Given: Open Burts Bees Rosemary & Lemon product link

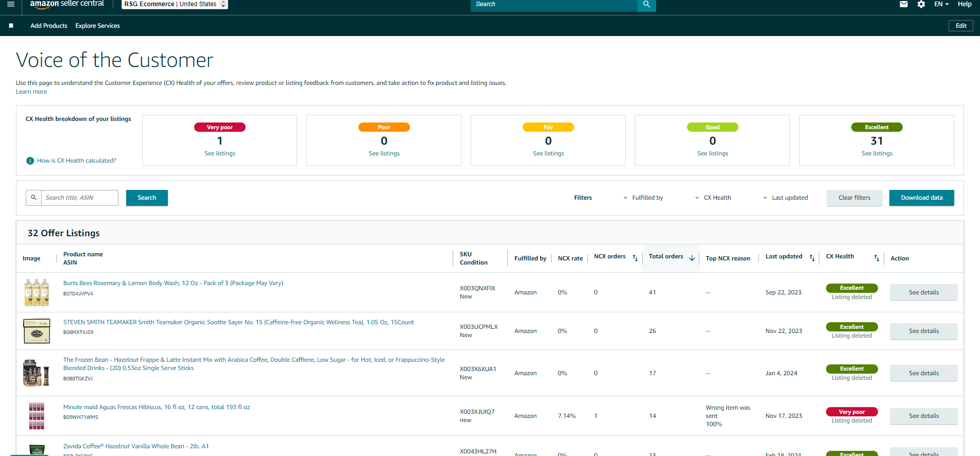Looking at the screenshot, I should 173,283.
